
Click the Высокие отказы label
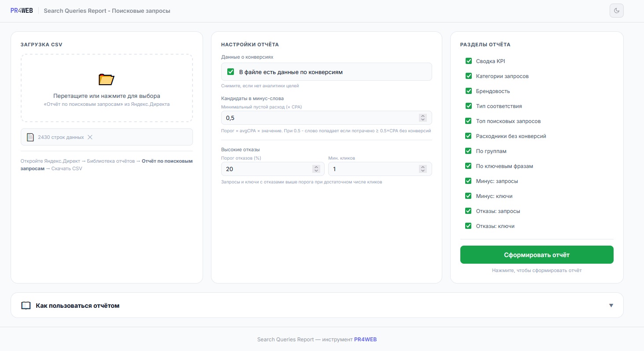(x=241, y=149)
